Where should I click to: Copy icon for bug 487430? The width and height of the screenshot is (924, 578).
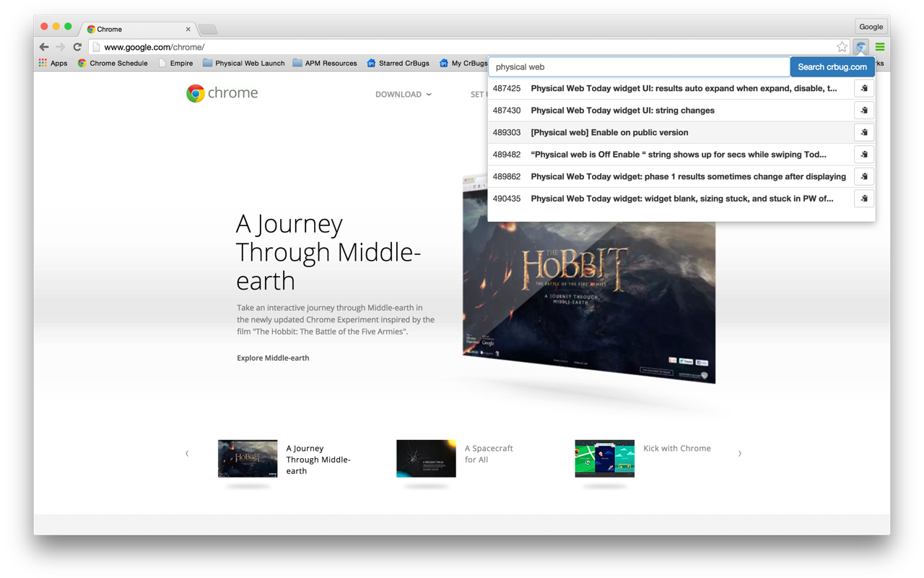tap(864, 111)
